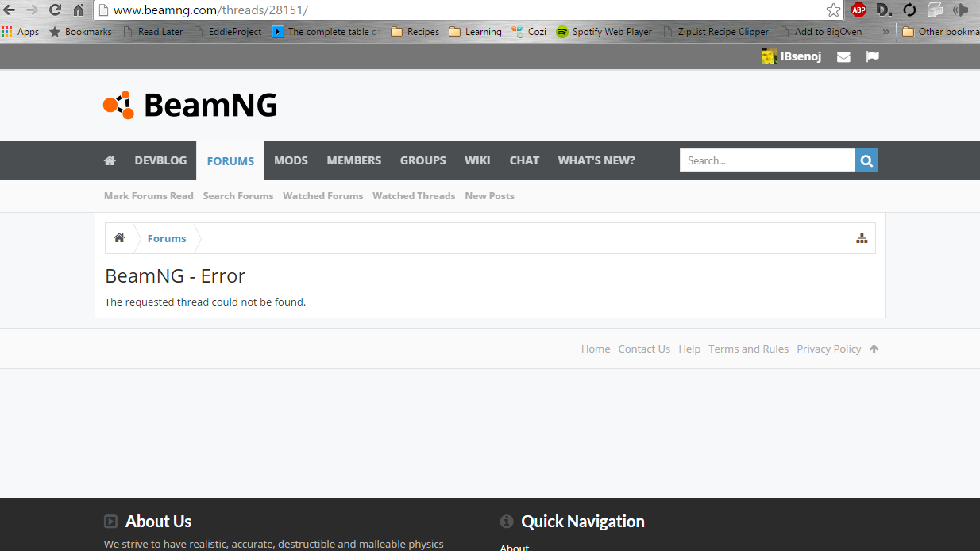Open Add to BigOven bookmark
This screenshot has height=551, width=980.
coord(820,32)
